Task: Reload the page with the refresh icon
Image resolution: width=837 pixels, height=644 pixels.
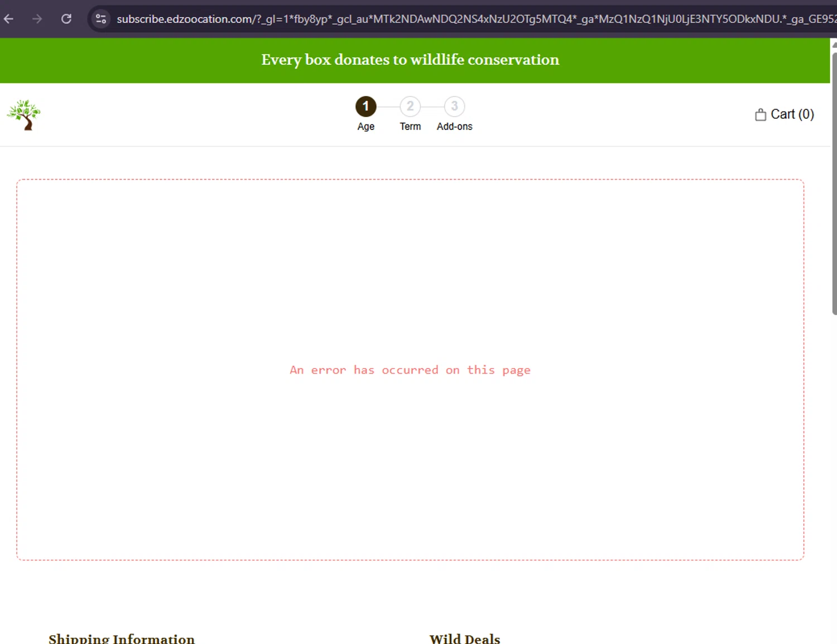Action: click(66, 19)
